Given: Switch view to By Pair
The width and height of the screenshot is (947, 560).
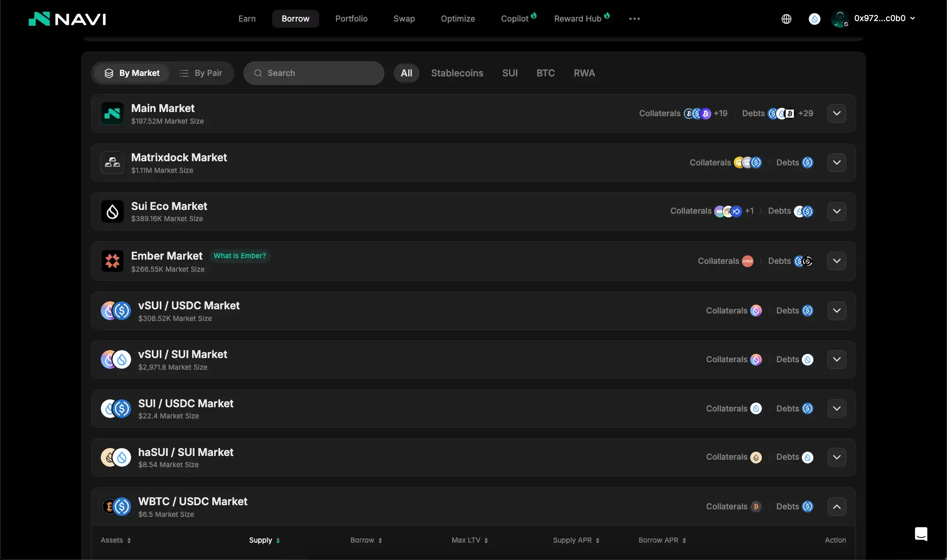Looking at the screenshot, I should pos(201,73).
